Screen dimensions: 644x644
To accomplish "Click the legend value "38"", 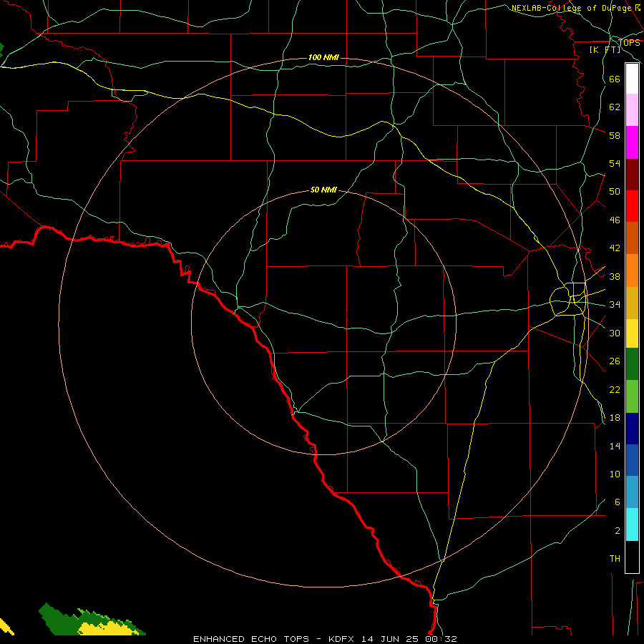I will pos(615,276).
